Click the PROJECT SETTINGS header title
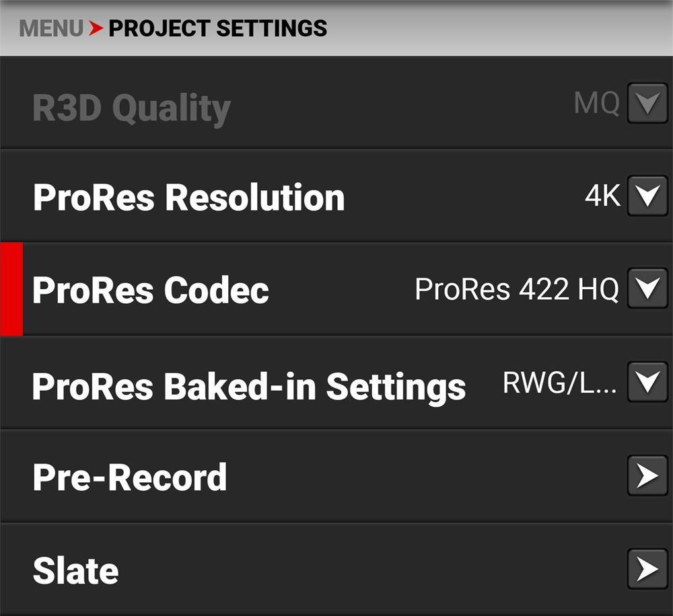Image resolution: width=673 pixels, height=616 pixels. tap(217, 29)
